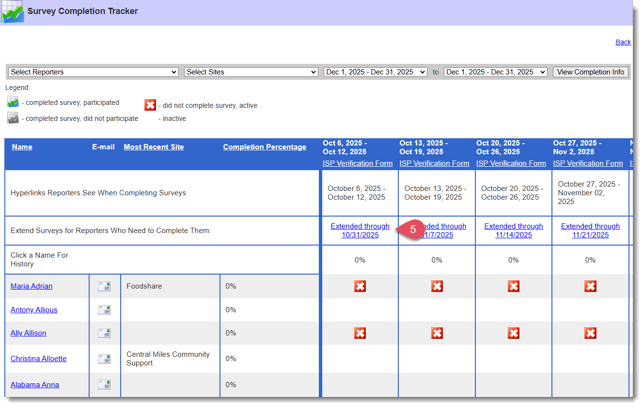Viewport: 644px width, 408px height.
Task: Click email icon for Antony Allious
Action: [104, 310]
